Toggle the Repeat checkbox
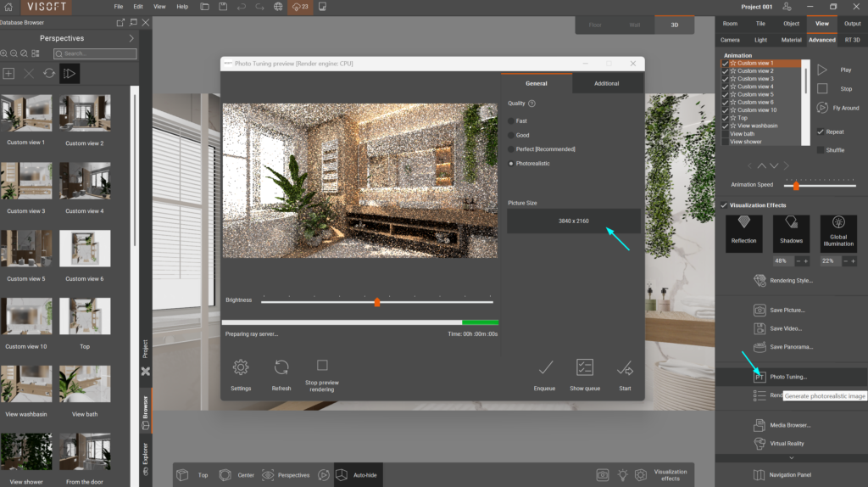868x487 pixels. 821,132
